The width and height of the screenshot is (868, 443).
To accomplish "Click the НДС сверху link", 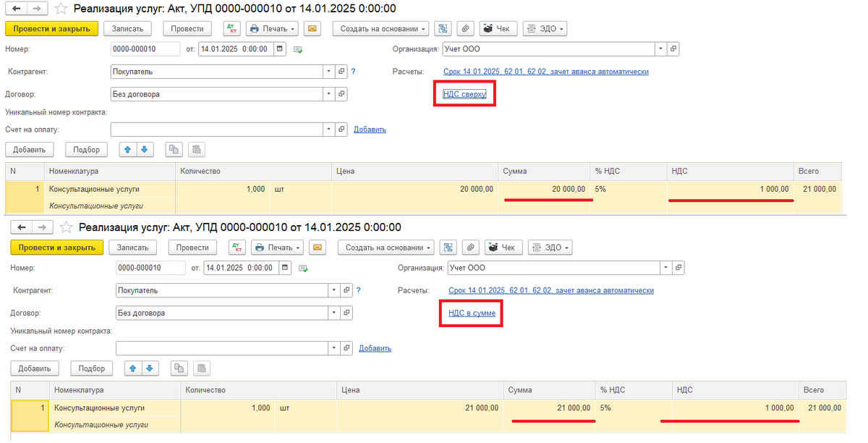I will [x=464, y=94].
